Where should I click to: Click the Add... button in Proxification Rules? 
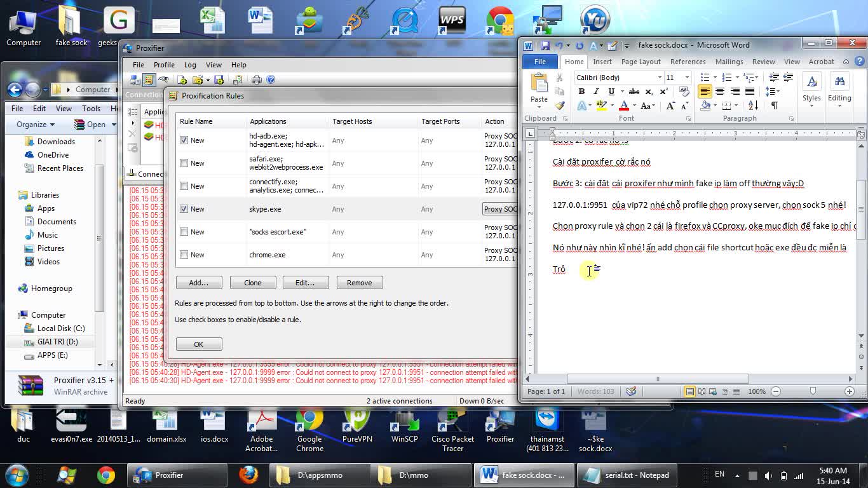[x=199, y=283]
